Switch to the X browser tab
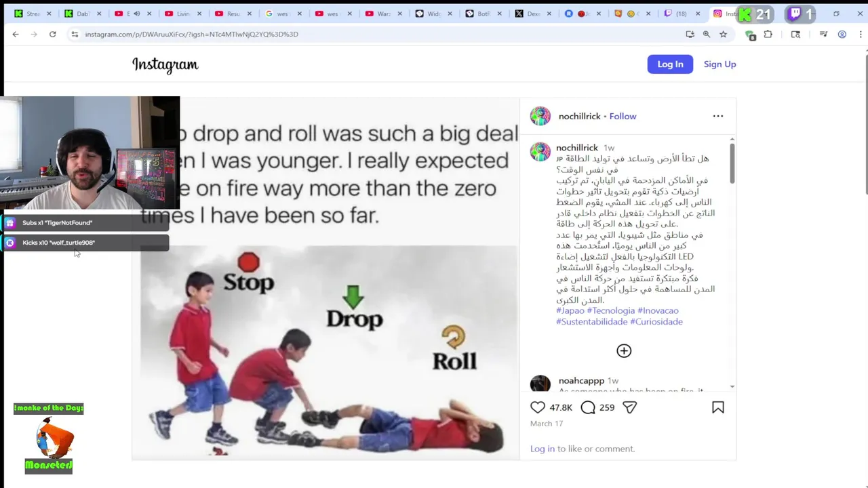This screenshot has width=868, height=488. (527, 14)
